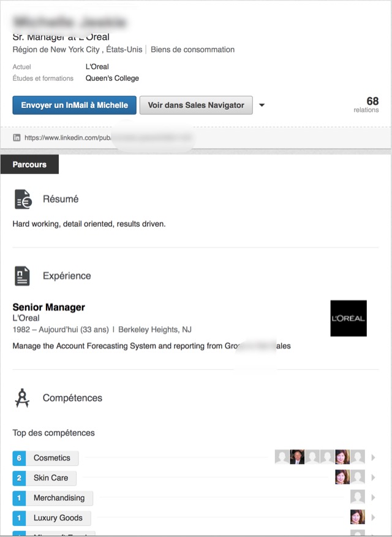Click the Envoyer un InMail à Michelle button

pos(74,105)
